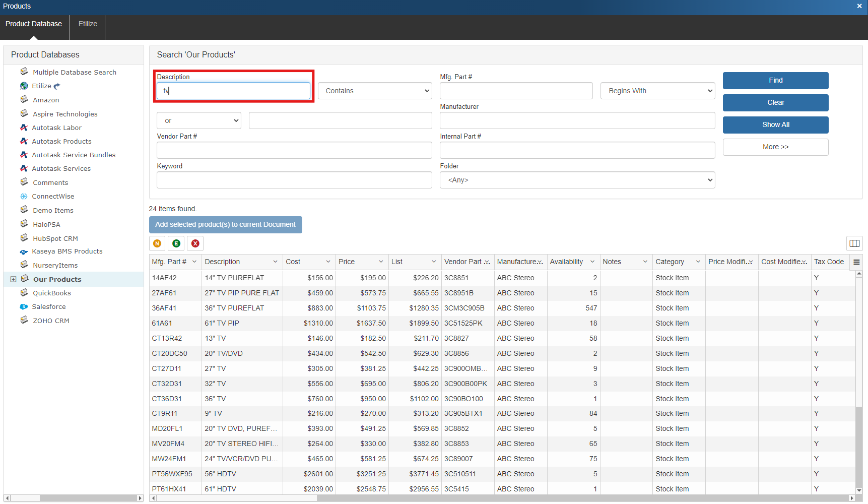868x504 pixels.
Task: Switch to the Etilize tab
Action: [88, 24]
